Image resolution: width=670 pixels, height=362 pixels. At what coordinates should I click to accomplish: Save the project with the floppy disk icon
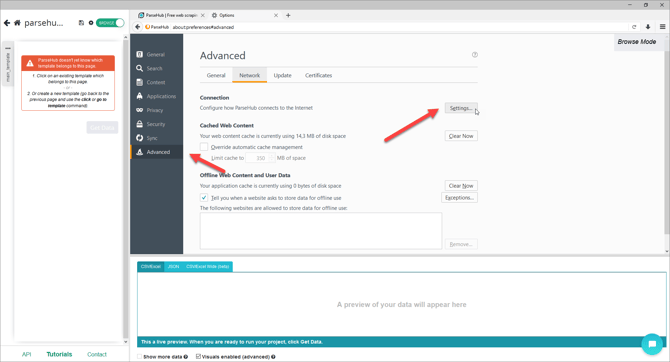(81, 23)
